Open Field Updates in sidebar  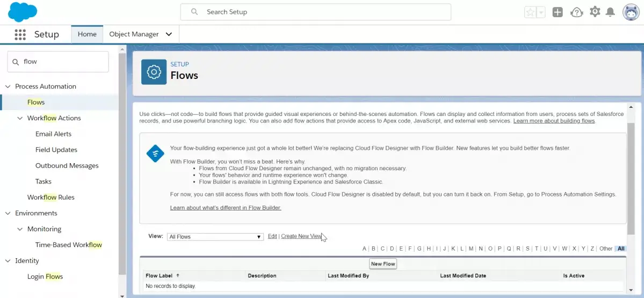point(56,150)
